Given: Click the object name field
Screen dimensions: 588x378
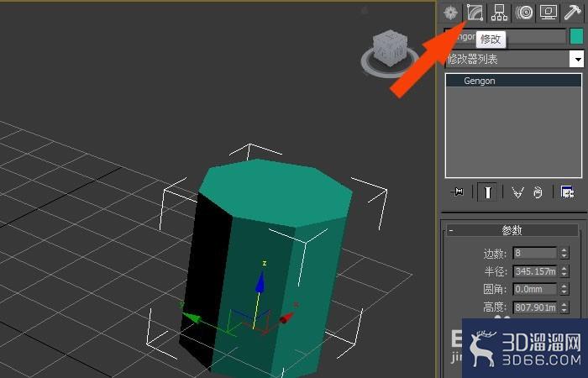Looking at the screenshot, I should click(505, 37).
